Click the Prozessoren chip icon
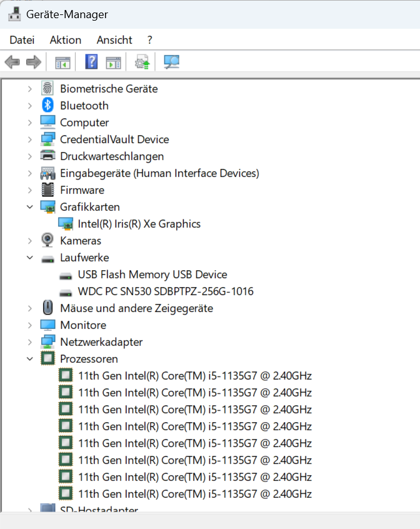 click(x=47, y=358)
